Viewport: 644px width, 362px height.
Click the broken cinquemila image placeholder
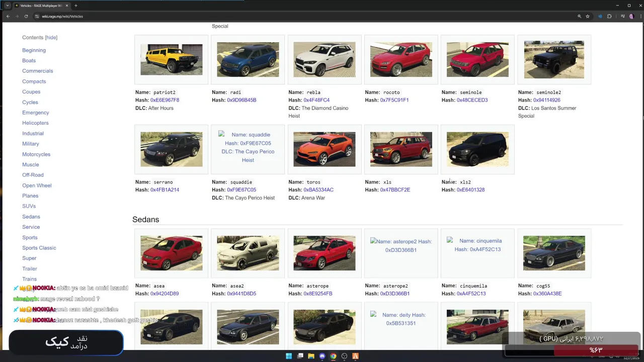(477, 245)
